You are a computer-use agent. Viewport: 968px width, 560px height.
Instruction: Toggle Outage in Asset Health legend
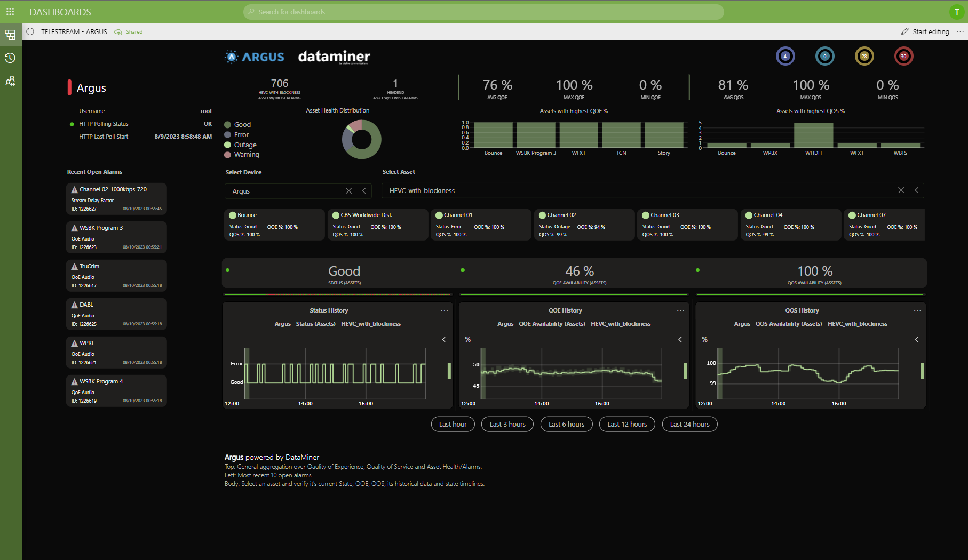[x=240, y=145]
